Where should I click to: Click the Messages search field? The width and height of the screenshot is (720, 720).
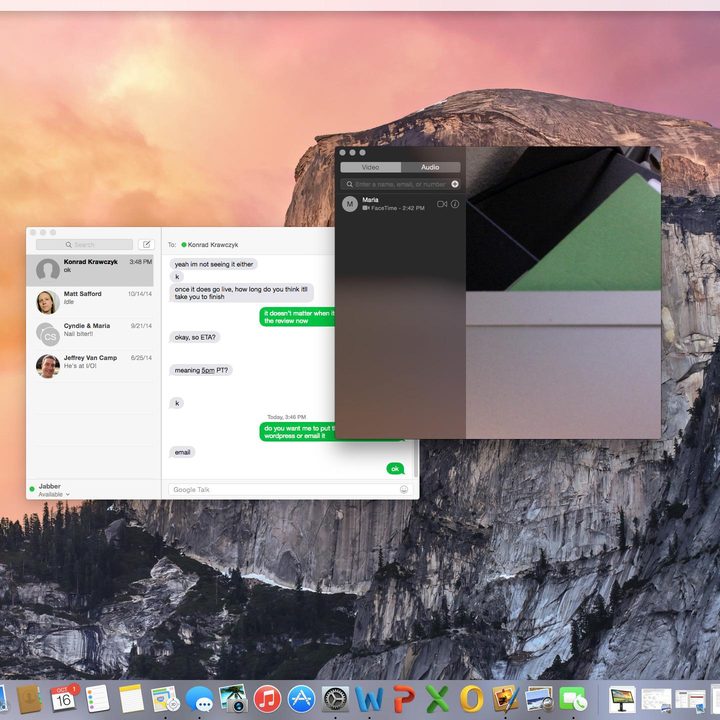tap(84, 244)
